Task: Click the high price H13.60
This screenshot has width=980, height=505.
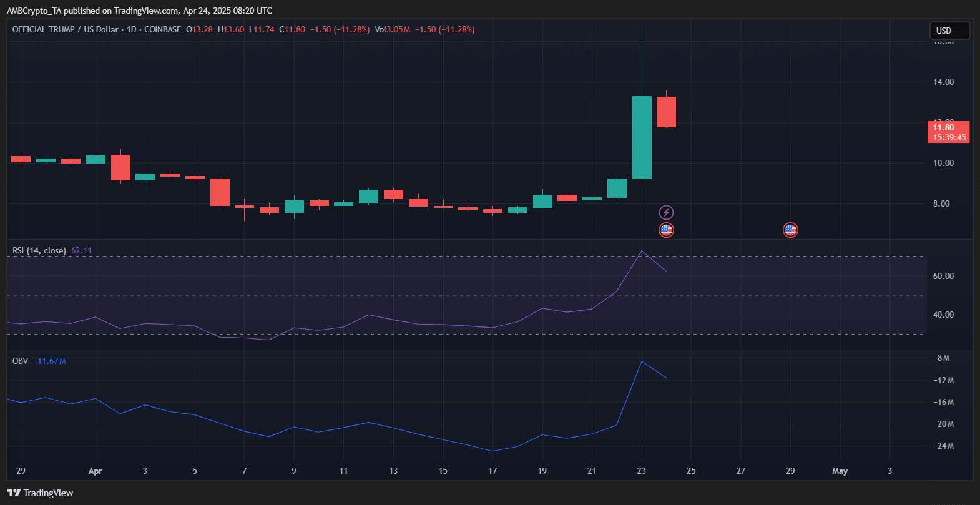Action: pos(231,29)
